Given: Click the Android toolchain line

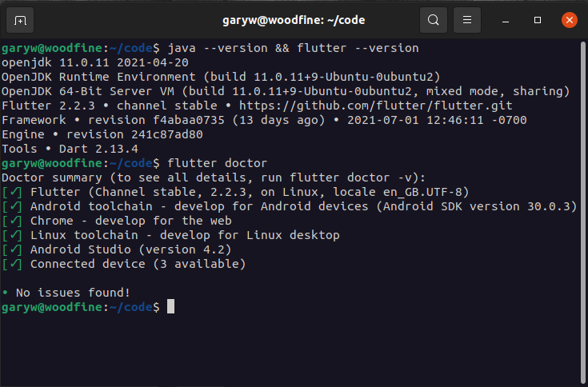Looking at the screenshot, I should click(x=290, y=206).
